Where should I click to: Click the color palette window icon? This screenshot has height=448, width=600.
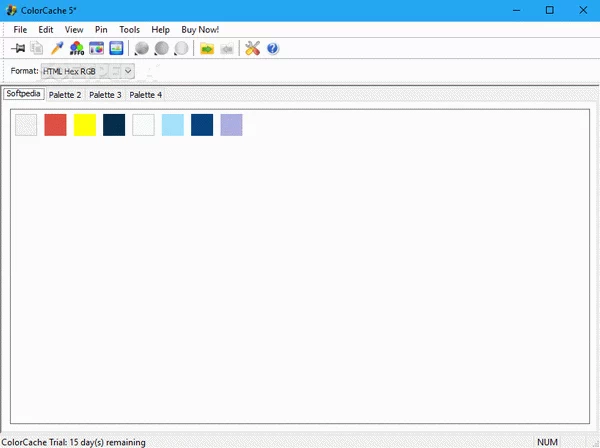click(x=97, y=48)
